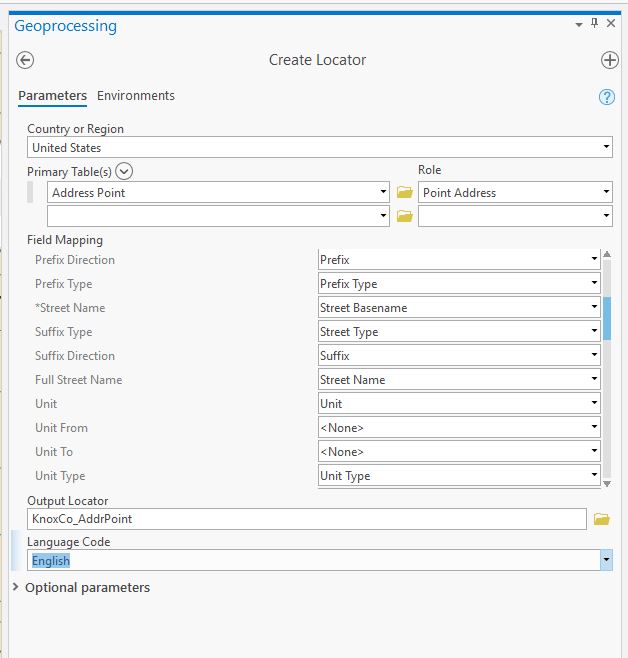
Task: Switch to the Environments tab
Action: click(x=136, y=96)
